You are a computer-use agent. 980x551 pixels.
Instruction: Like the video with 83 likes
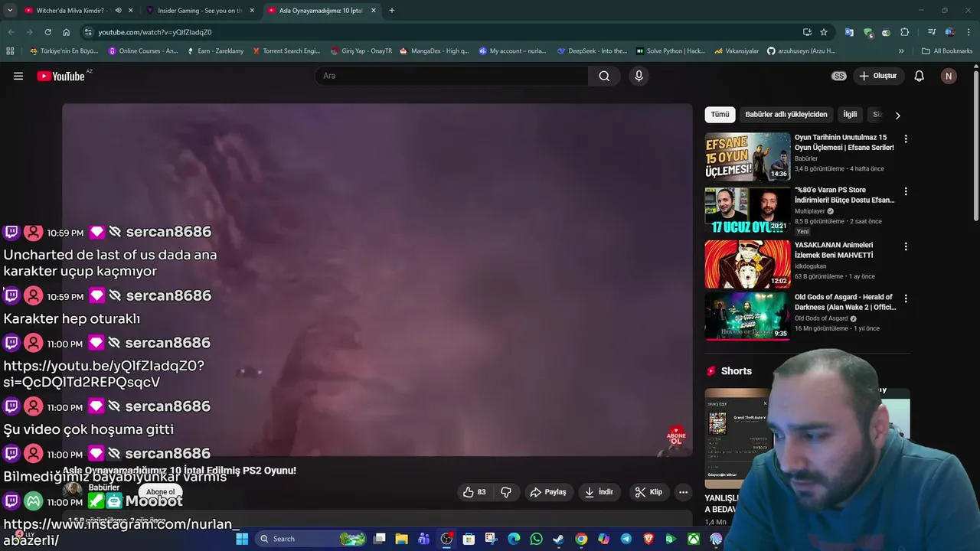475,492
